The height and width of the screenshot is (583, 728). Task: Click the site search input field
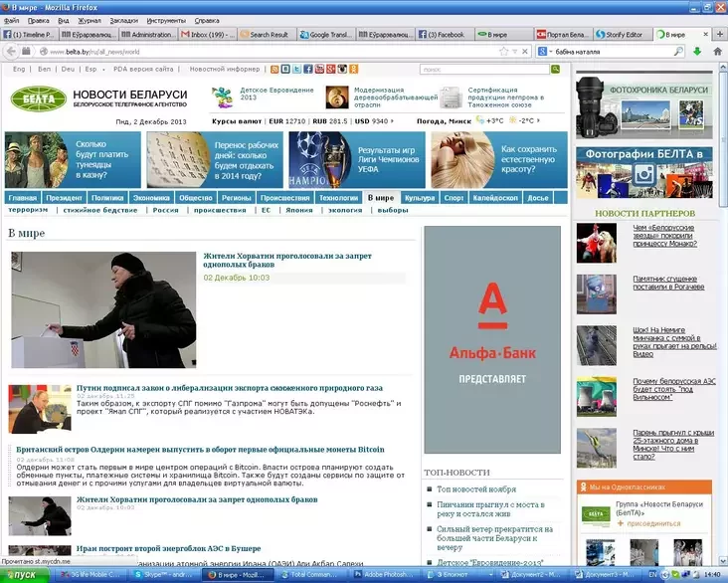[484, 70]
